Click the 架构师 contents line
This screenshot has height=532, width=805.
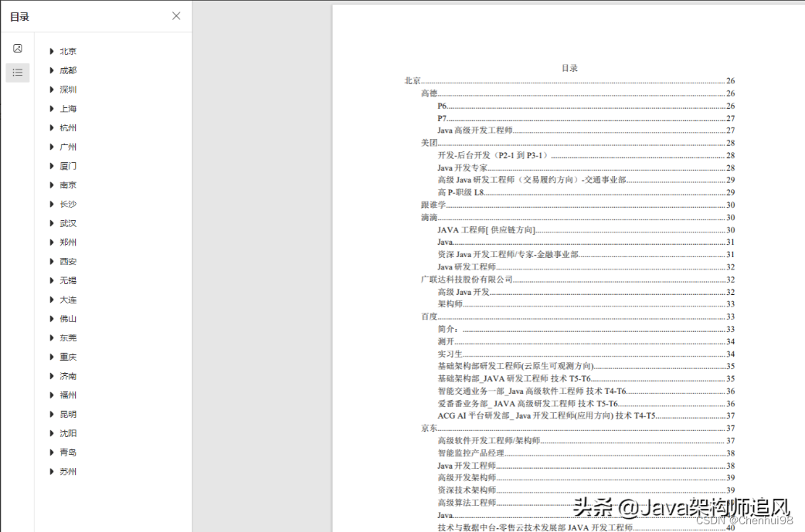click(x=586, y=304)
